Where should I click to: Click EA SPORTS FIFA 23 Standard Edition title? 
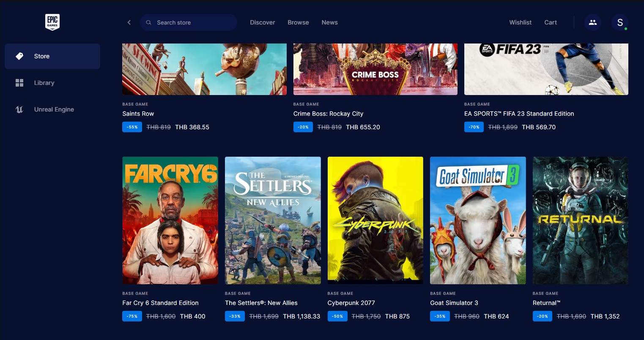519,114
